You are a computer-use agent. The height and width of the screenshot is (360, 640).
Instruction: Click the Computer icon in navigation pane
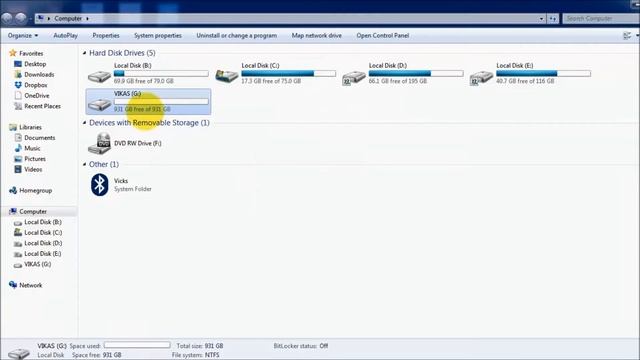click(x=13, y=211)
